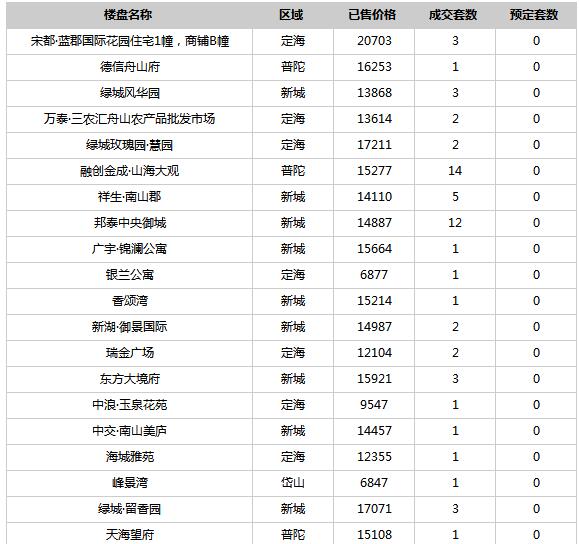
Task: Select the 岱山 region cell
Action: point(293,483)
